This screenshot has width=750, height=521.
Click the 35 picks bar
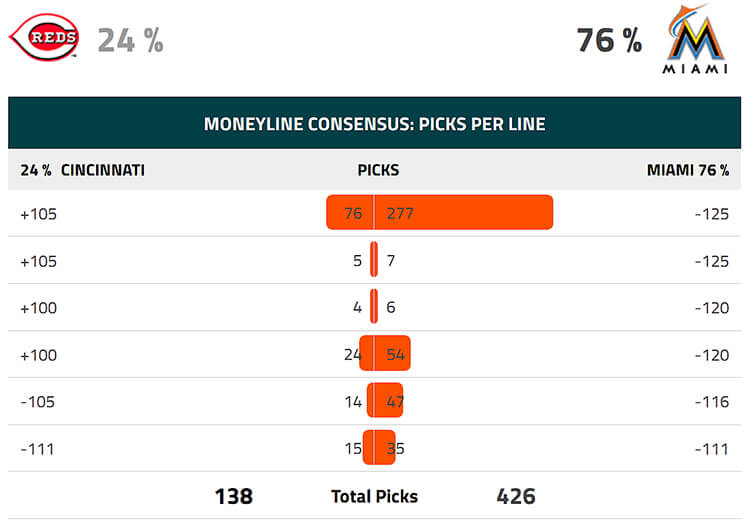tap(385, 447)
